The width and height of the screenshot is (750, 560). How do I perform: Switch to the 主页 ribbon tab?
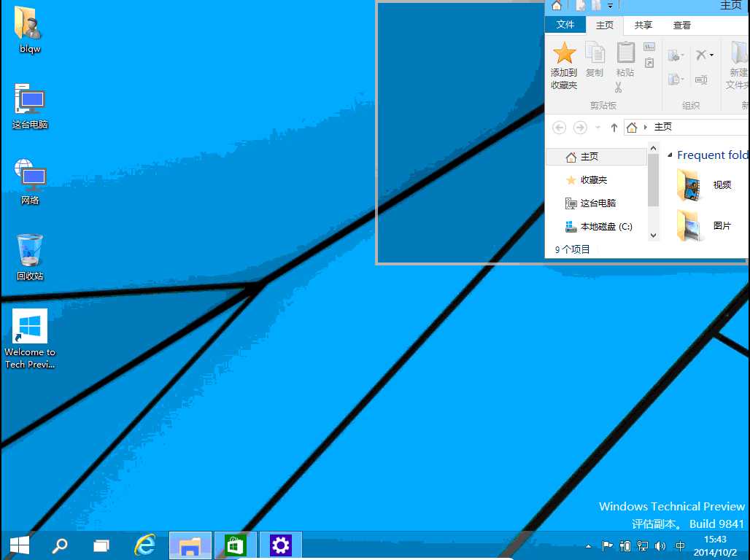click(605, 25)
